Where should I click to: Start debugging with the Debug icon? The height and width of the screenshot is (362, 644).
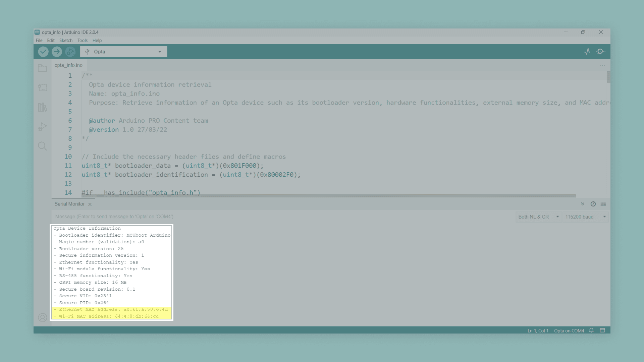coord(70,52)
